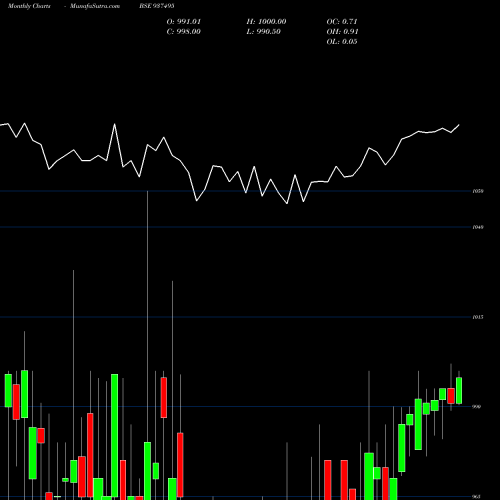Select the 'O: 991.01' open value
Image resolution: width=500 pixels, height=500 pixels.
point(184,22)
